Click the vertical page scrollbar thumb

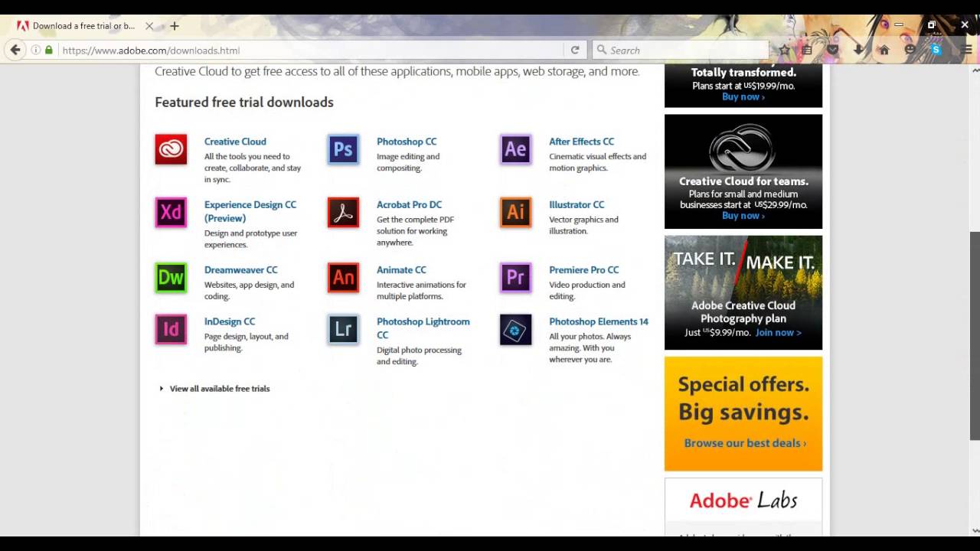975,336
